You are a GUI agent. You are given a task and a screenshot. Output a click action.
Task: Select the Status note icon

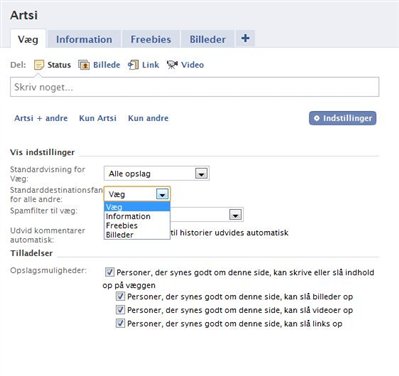pos(39,65)
